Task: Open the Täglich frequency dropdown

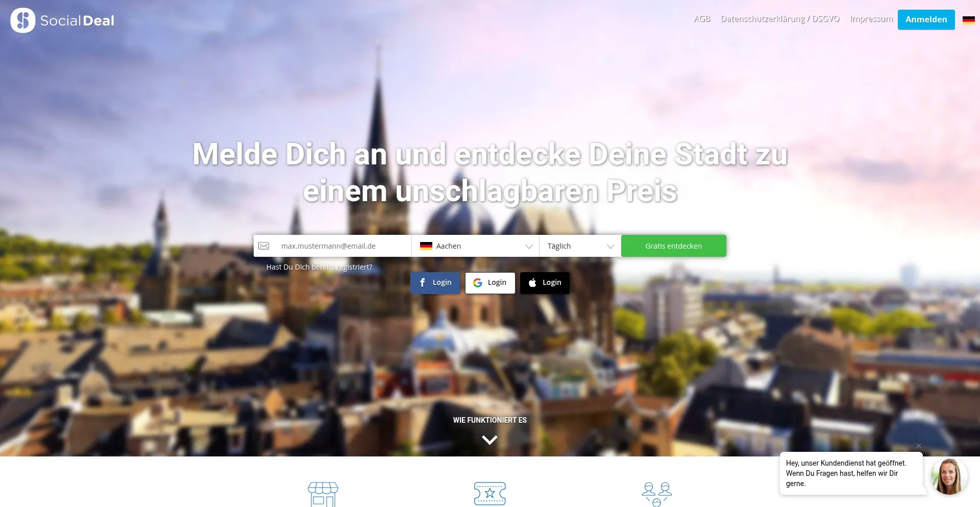Action: click(x=579, y=246)
